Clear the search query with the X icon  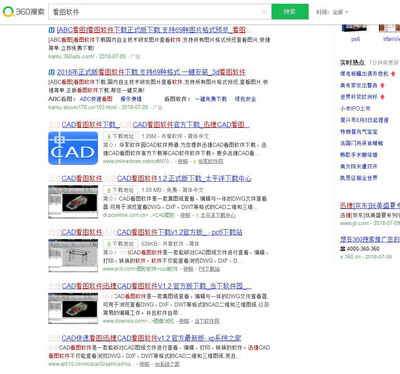pyautogui.click(x=264, y=12)
